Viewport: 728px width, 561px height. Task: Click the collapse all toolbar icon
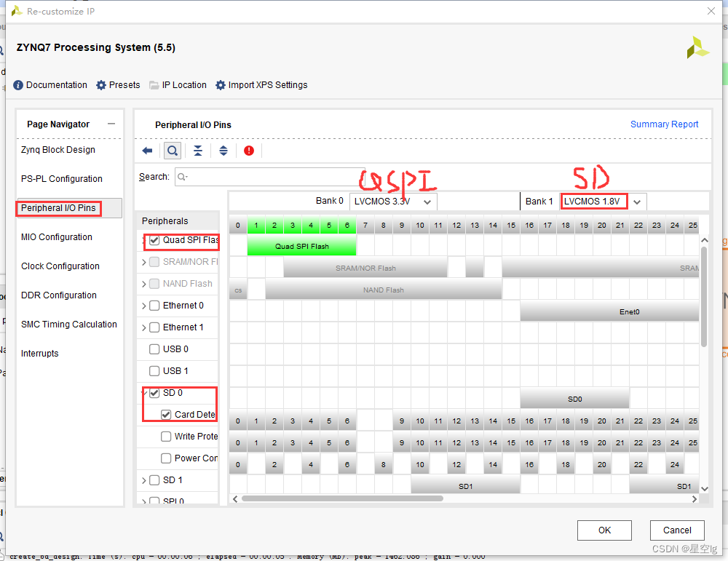click(198, 151)
